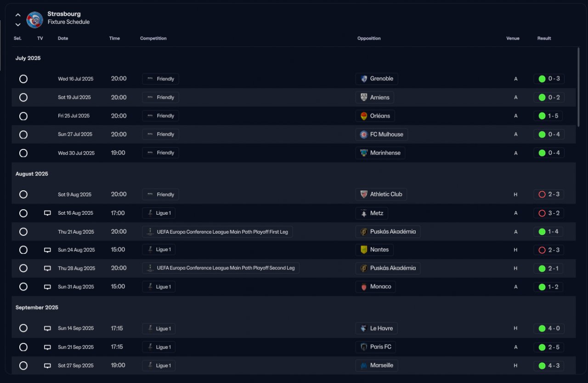
Task: Select the Amiens fixture row circle
Action: click(23, 97)
